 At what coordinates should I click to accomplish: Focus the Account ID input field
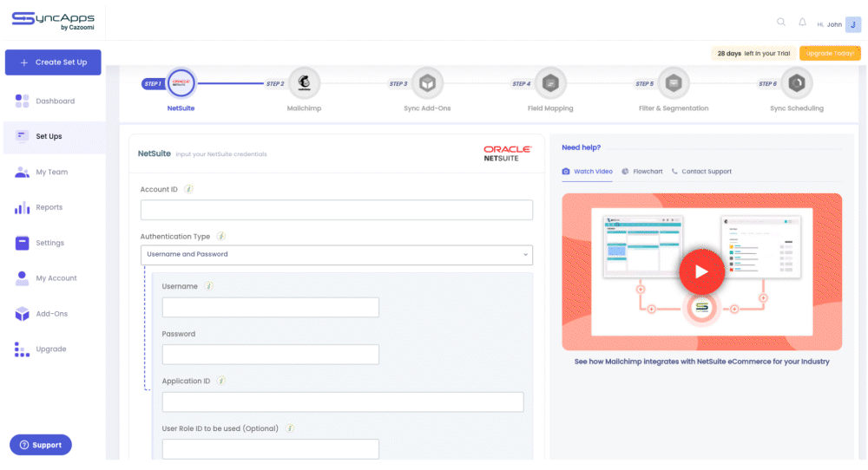tap(337, 210)
